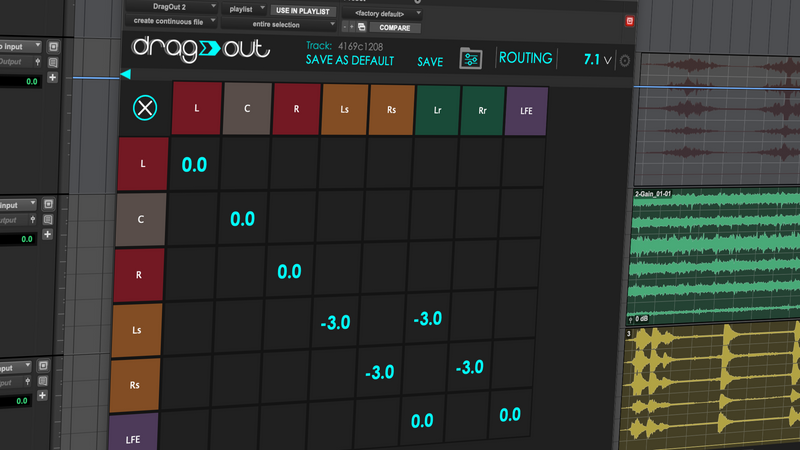Open the playlist dropdown

[244, 9]
